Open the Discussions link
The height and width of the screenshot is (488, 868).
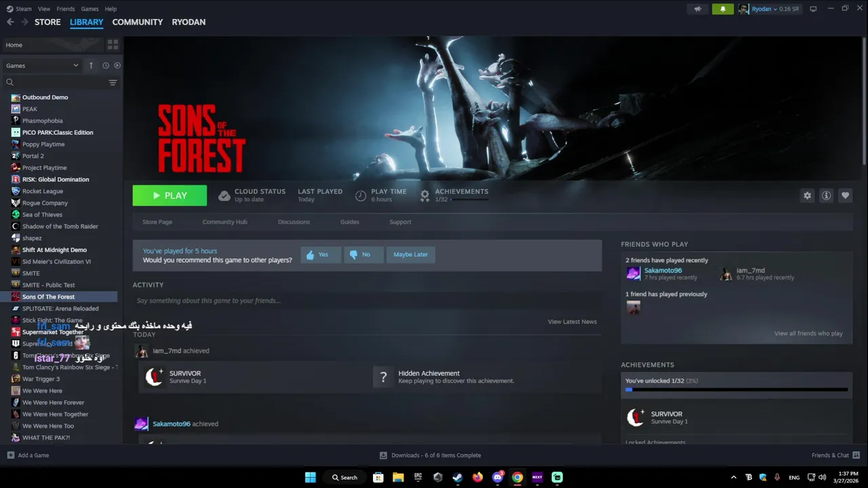pyautogui.click(x=294, y=222)
